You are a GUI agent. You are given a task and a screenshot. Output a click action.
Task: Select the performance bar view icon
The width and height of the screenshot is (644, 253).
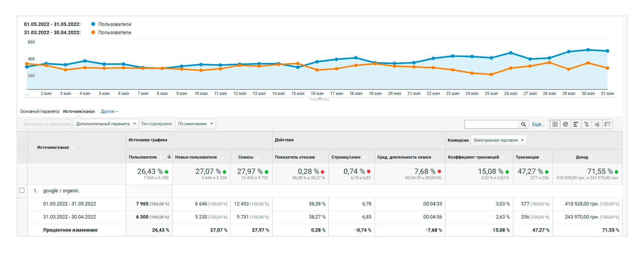[576, 124]
